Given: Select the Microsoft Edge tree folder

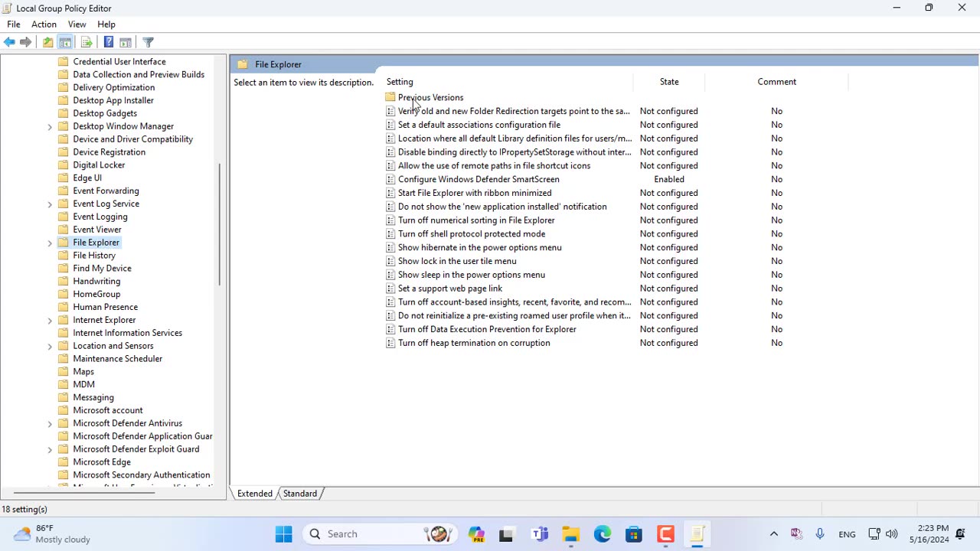Looking at the screenshot, I should (102, 462).
